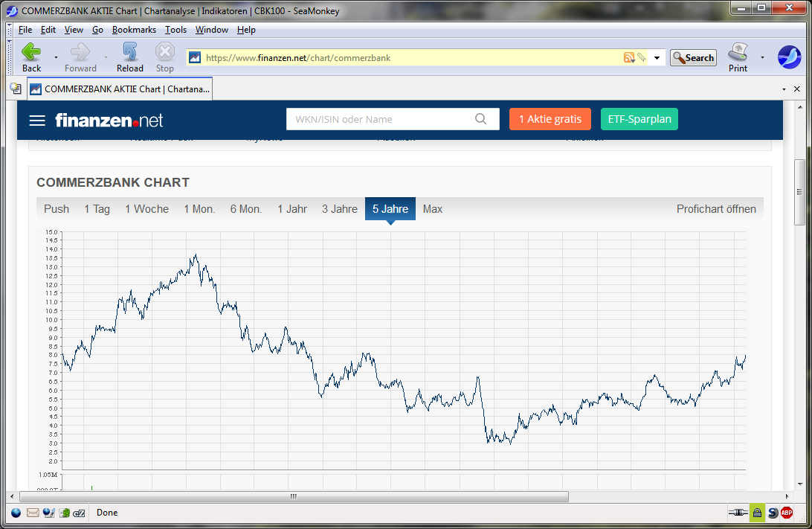
Task: Open Mail & Newsgroups envelope icon
Action: click(33, 513)
